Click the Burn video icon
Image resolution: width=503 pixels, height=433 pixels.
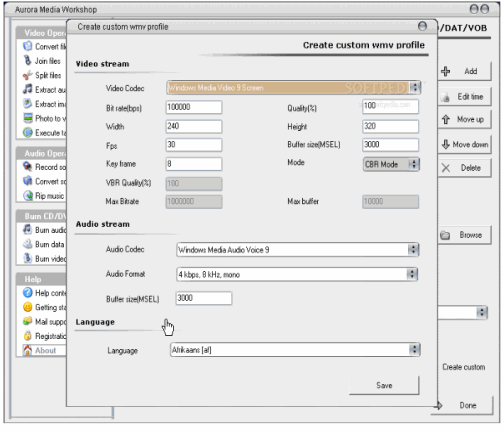(27, 258)
